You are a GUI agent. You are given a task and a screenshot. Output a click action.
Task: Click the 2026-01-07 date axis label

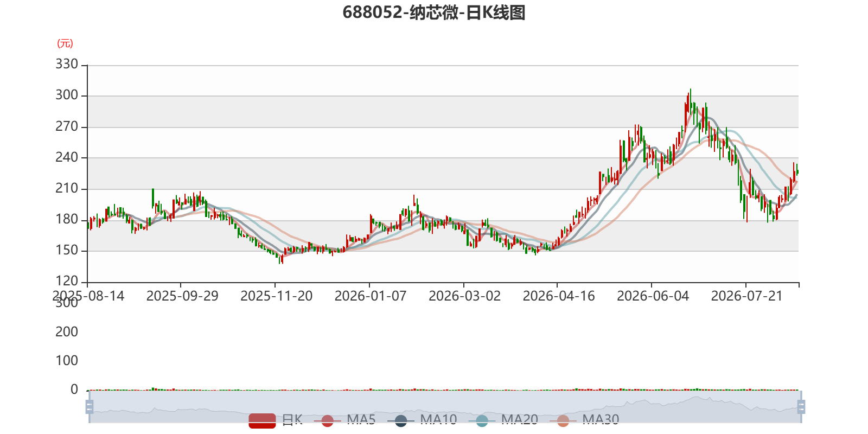click(x=371, y=296)
